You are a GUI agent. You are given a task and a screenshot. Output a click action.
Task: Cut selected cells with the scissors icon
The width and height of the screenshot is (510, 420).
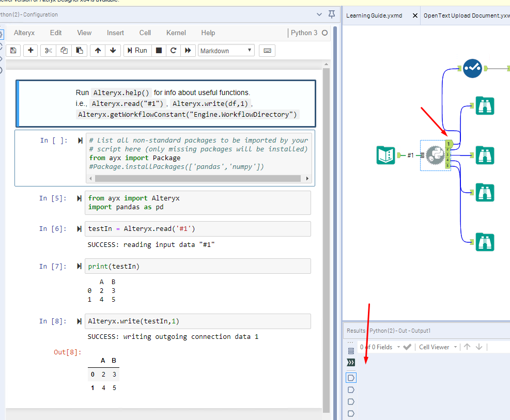(49, 51)
